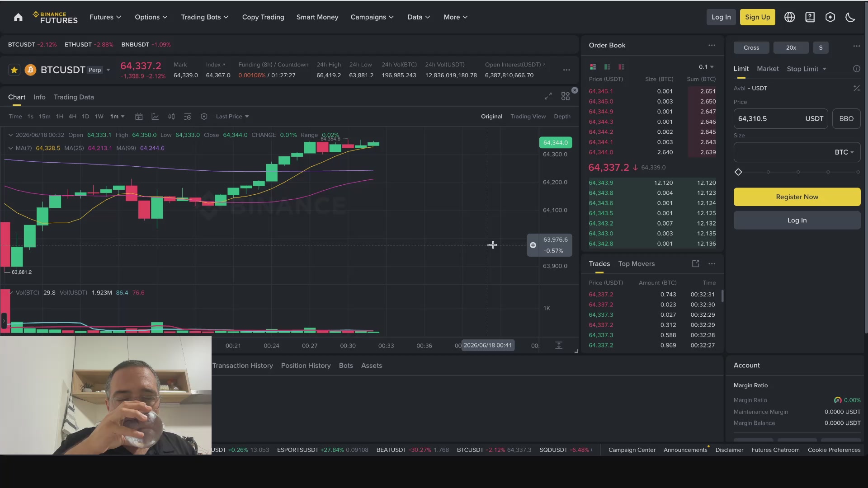868x488 pixels.
Task: Open the language globe icon
Action: click(x=789, y=17)
